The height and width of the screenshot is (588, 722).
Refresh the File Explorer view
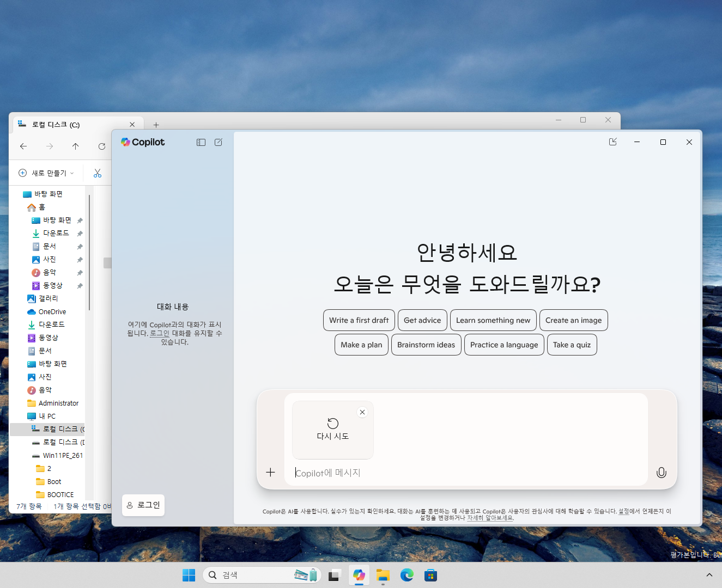[x=102, y=146]
